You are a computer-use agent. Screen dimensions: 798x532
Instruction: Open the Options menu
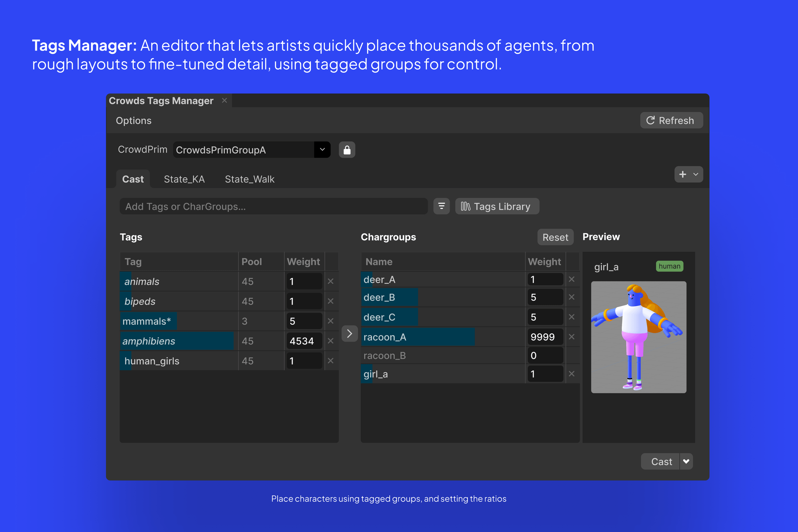click(x=134, y=120)
